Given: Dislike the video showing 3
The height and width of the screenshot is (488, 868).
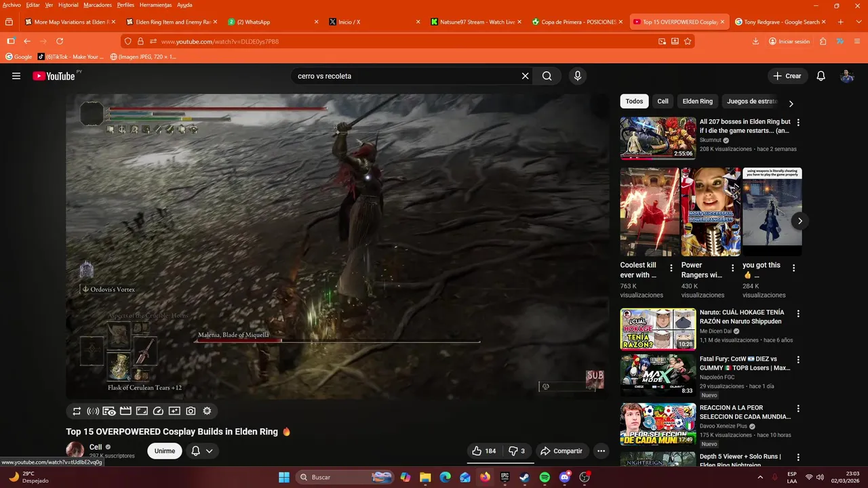Looking at the screenshot, I should pos(517,451).
